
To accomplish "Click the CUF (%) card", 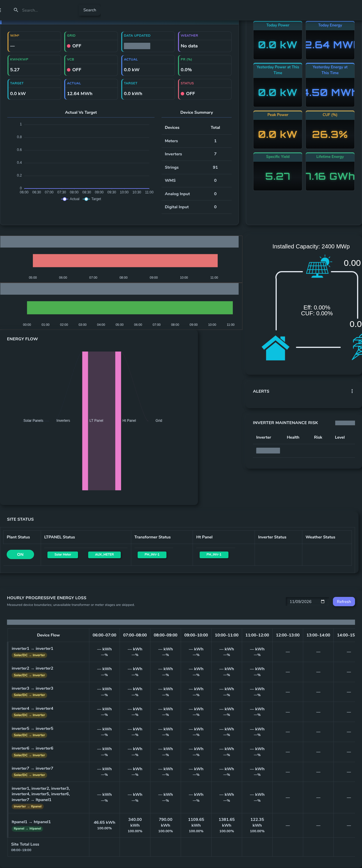I will (x=330, y=130).
